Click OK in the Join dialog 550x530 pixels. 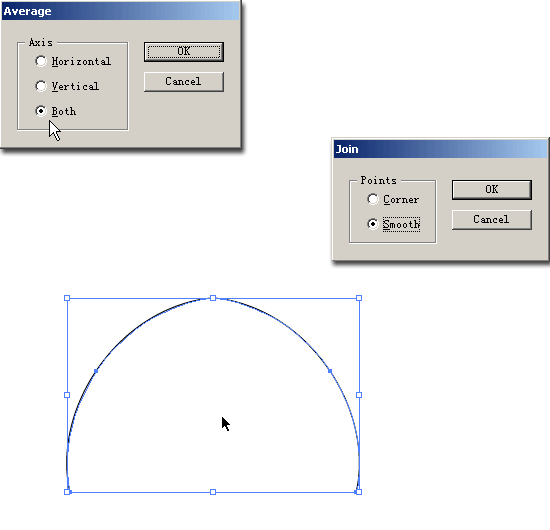point(492,190)
